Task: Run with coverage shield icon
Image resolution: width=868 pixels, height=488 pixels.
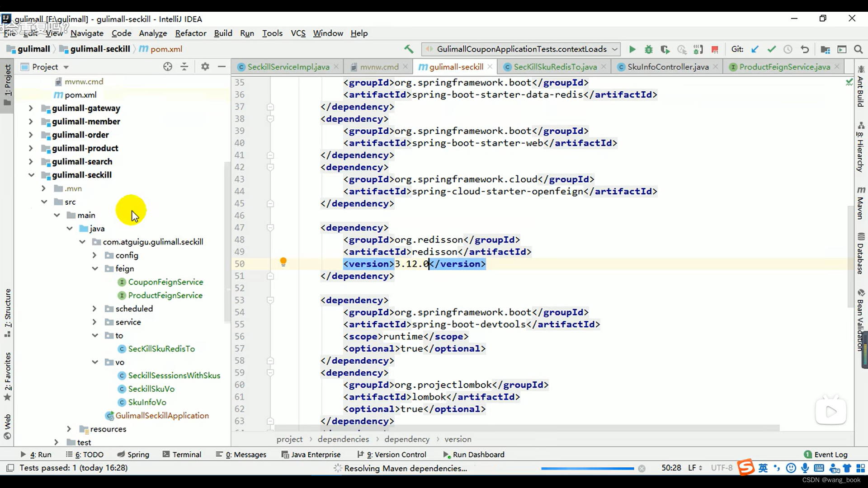Action: point(665,49)
